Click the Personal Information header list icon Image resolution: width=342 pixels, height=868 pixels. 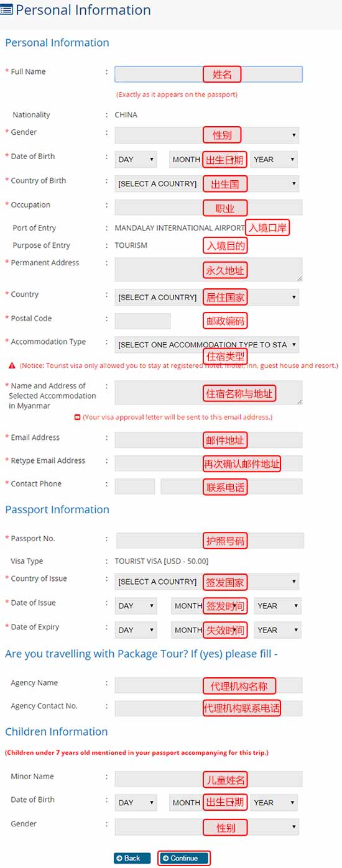point(7,10)
